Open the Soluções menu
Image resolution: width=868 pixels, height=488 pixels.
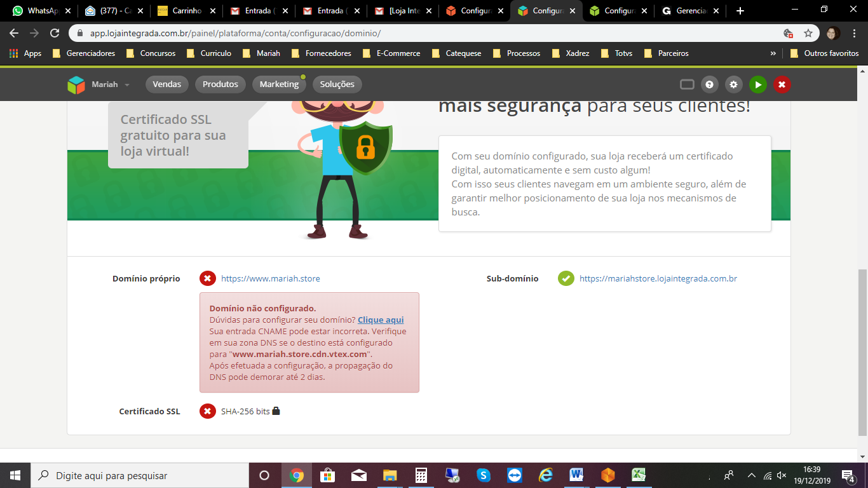(x=337, y=85)
